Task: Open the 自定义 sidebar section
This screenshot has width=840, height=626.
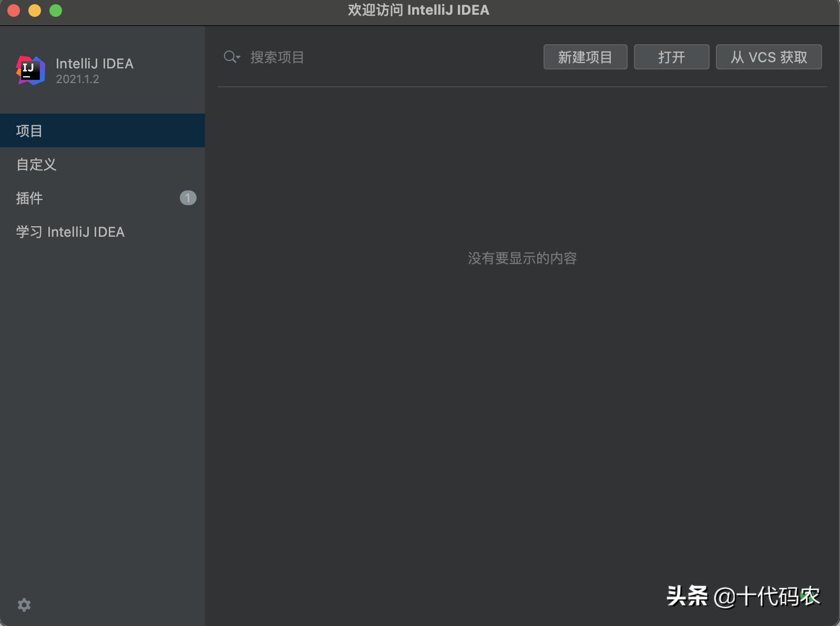Action: (103, 164)
